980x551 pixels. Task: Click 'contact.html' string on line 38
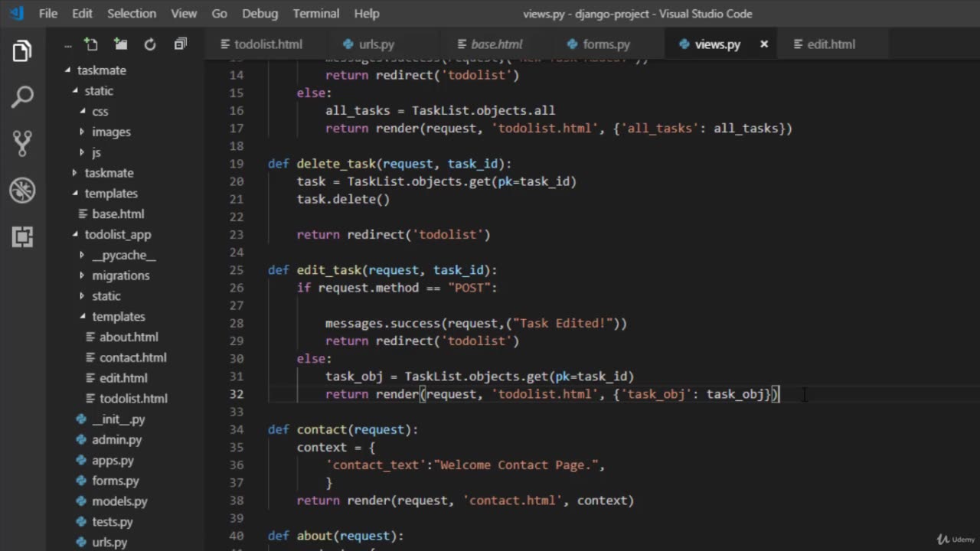512,500
